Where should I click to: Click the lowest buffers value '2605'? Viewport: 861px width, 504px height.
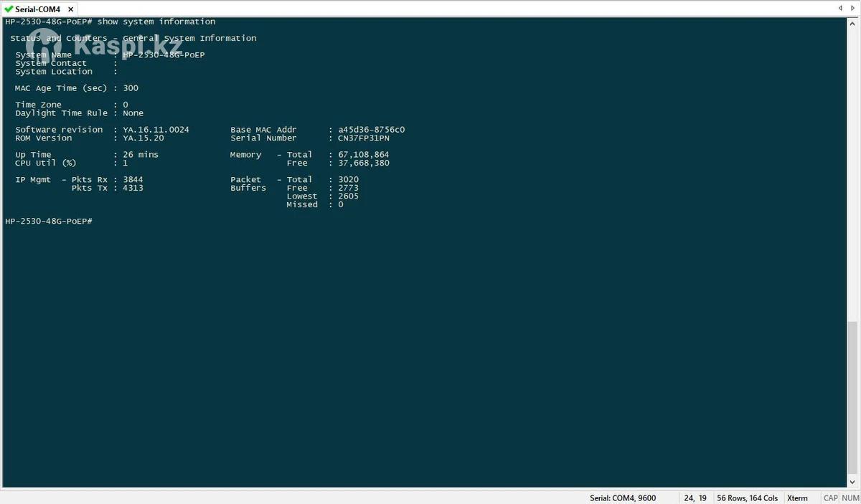click(x=348, y=196)
